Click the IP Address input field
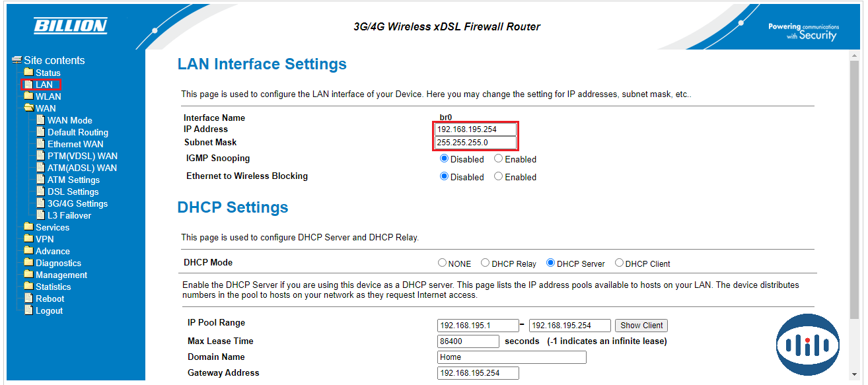This screenshot has height=385, width=868. [475, 129]
